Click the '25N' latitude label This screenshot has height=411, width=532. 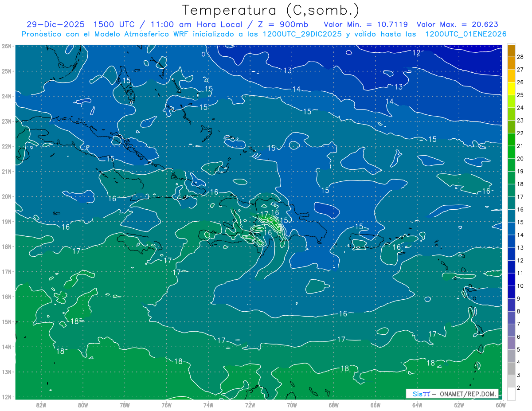pos(7,71)
